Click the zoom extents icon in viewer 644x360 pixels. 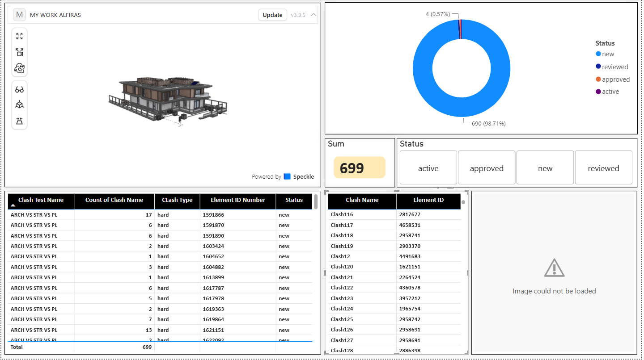(19, 36)
